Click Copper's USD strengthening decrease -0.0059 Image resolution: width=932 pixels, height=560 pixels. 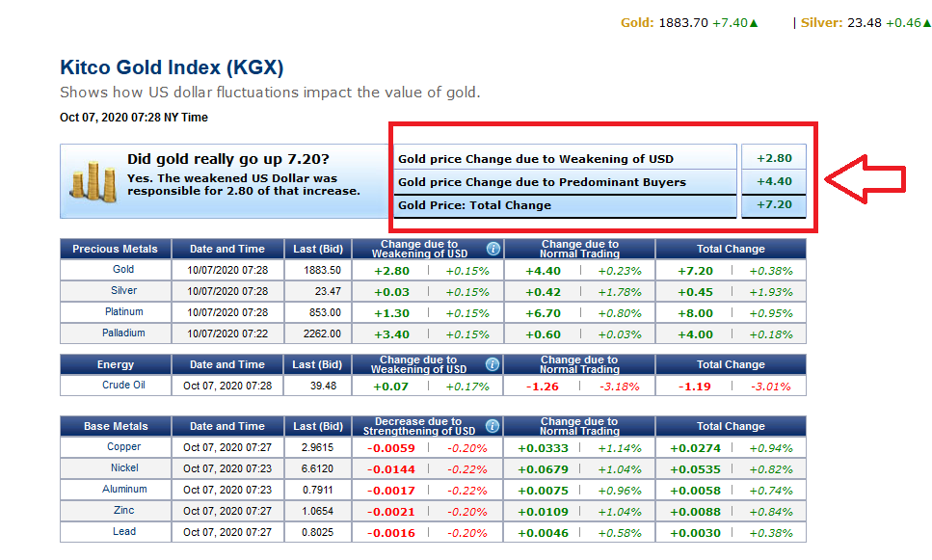pos(390,448)
